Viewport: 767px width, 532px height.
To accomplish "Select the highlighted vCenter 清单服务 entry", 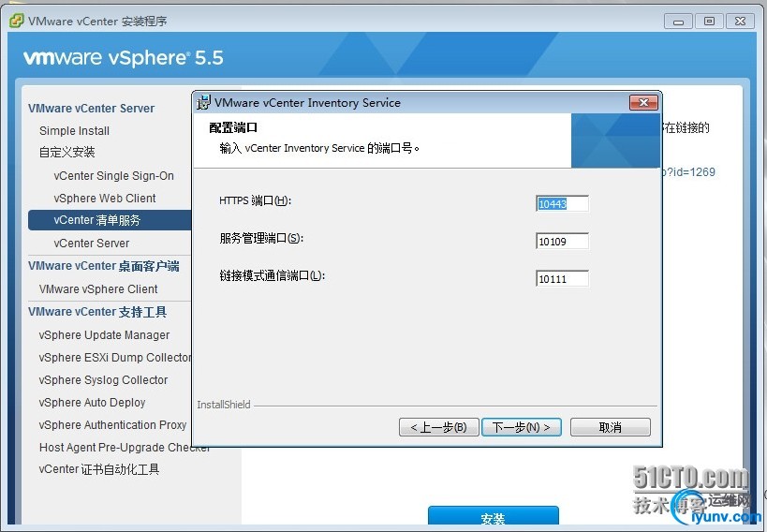I will 110,220.
